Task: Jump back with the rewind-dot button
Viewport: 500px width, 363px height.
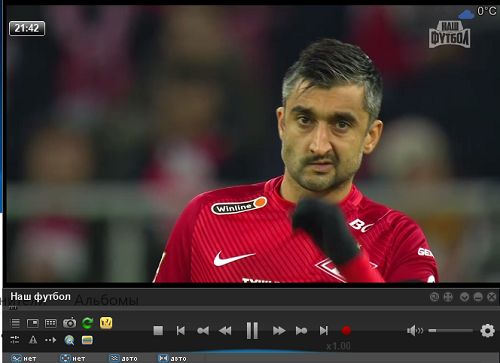Action: (203, 331)
